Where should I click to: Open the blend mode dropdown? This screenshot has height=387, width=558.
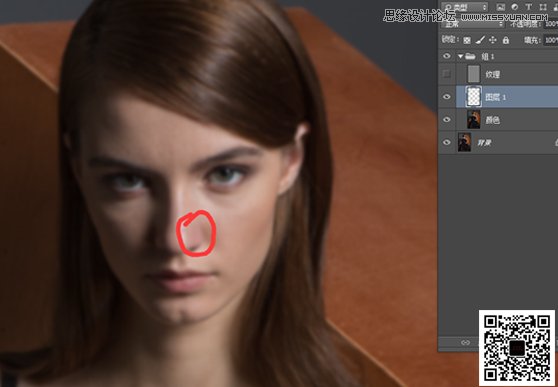click(473, 24)
